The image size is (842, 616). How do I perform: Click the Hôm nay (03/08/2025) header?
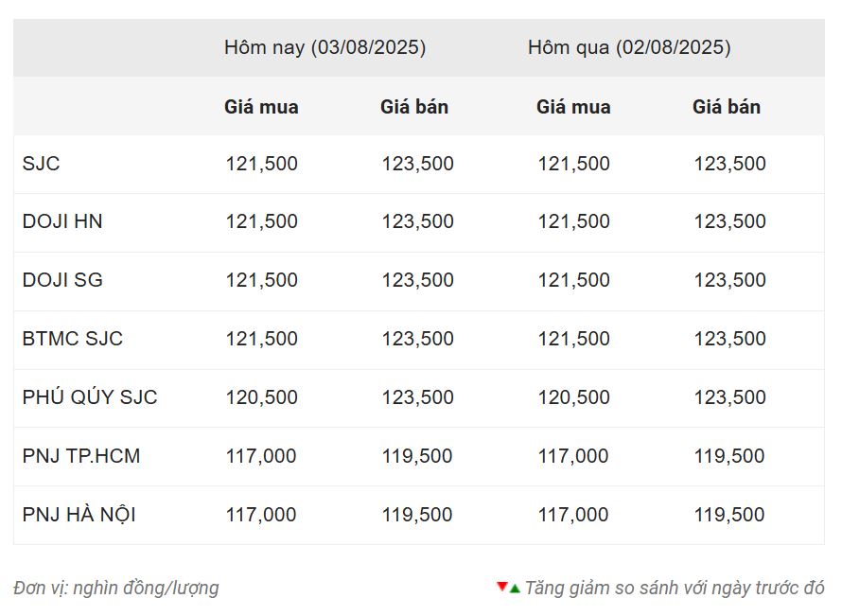tap(325, 47)
